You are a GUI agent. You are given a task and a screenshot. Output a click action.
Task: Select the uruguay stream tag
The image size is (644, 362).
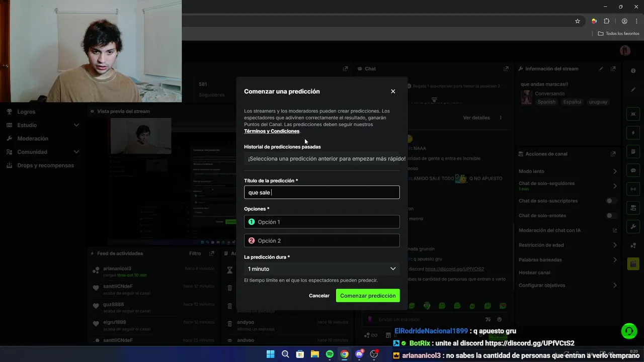pos(598,102)
